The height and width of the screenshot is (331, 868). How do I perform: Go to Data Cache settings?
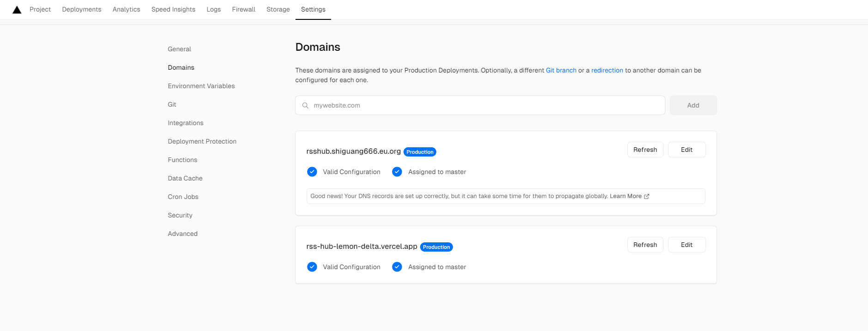[185, 178]
